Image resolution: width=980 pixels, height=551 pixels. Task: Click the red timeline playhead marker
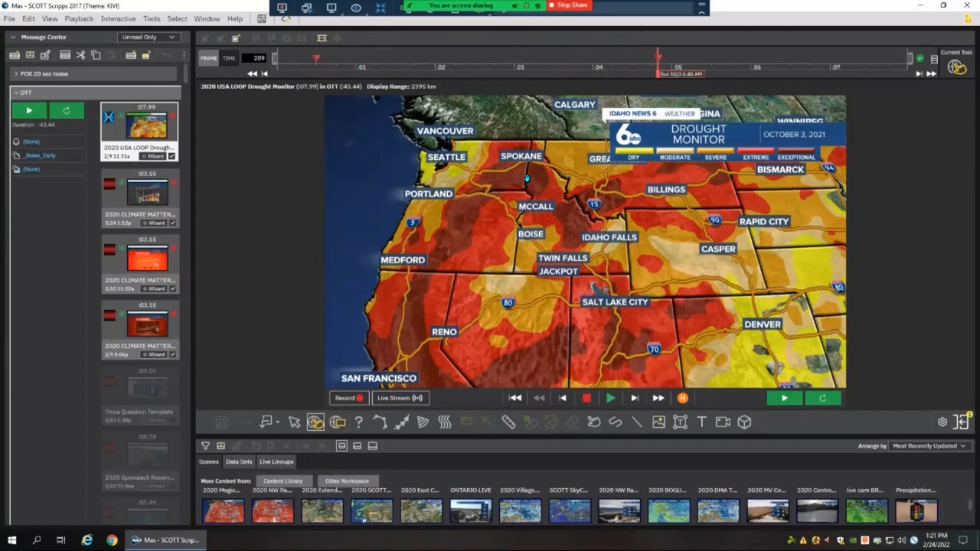click(x=658, y=58)
